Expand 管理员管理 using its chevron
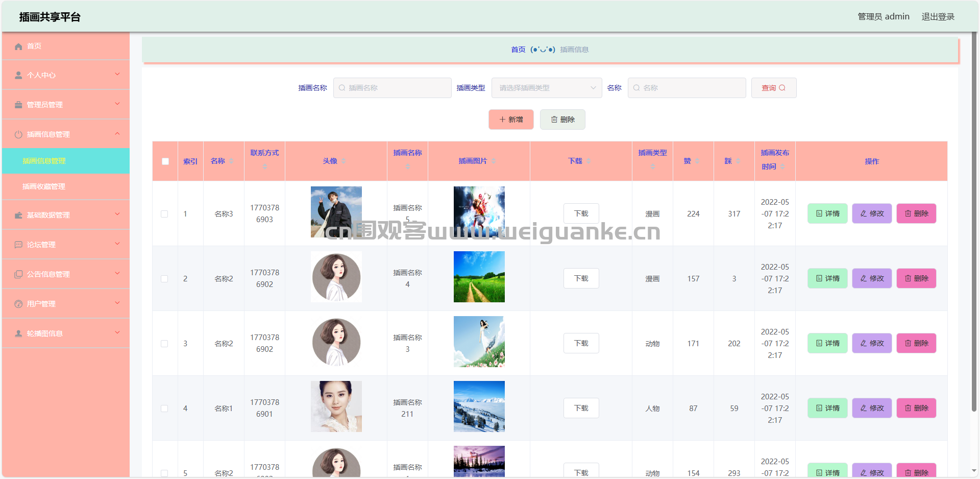 (117, 104)
